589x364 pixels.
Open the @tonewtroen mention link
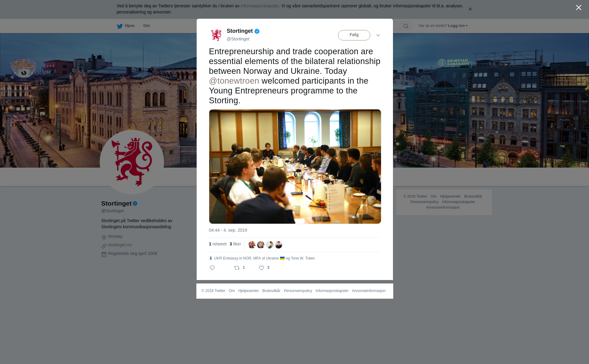pyautogui.click(x=234, y=81)
